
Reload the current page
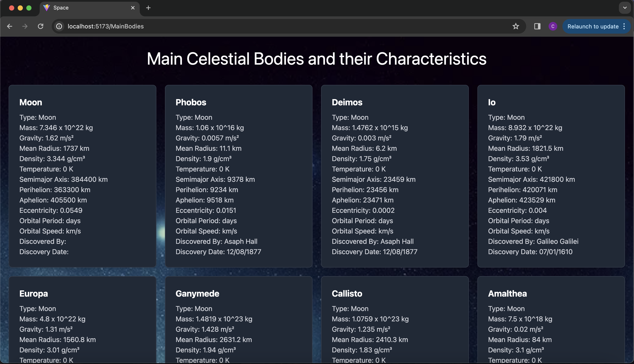[41, 26]
